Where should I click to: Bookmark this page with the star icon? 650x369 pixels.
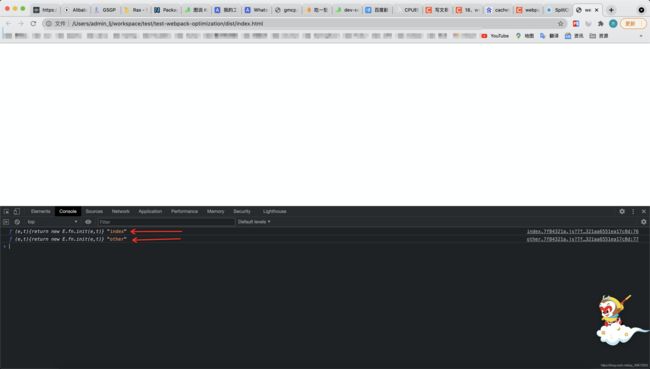561,24
